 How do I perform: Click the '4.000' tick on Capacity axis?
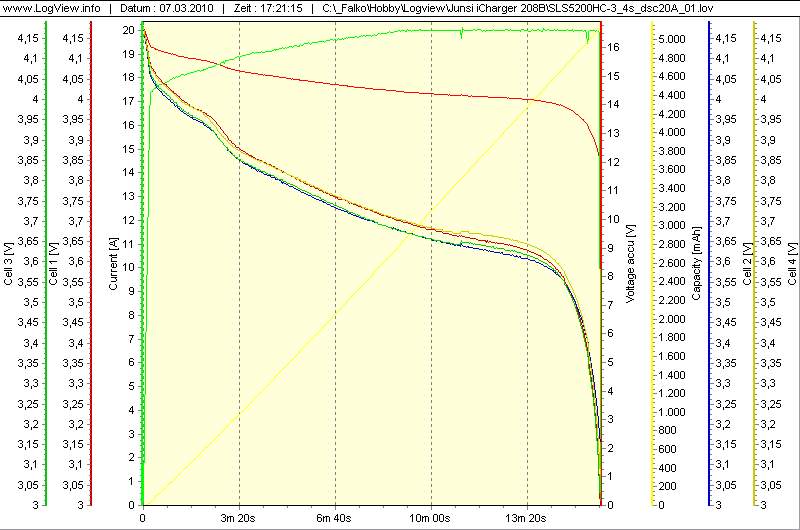tap(672, 132)
